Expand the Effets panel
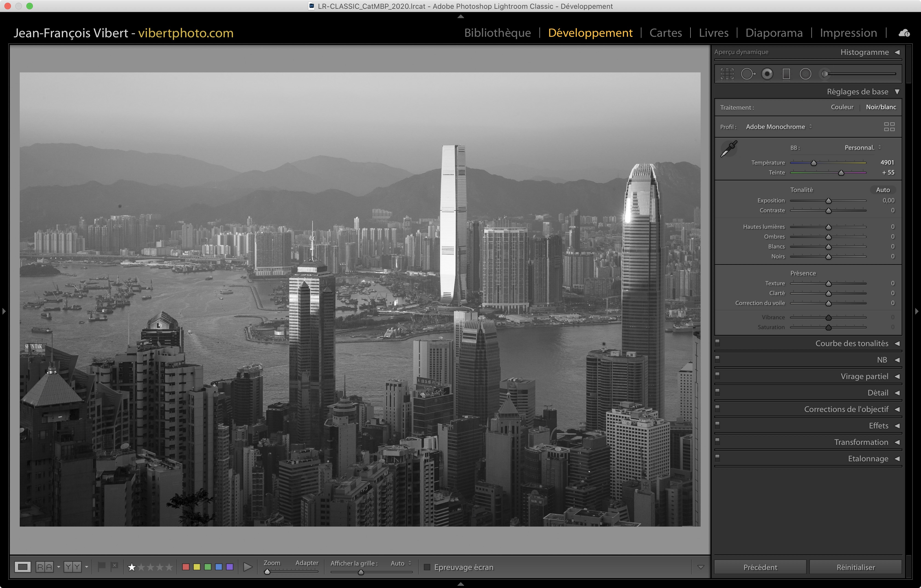The width and height of the screenshot is (921, 588). tap(878, 426)
